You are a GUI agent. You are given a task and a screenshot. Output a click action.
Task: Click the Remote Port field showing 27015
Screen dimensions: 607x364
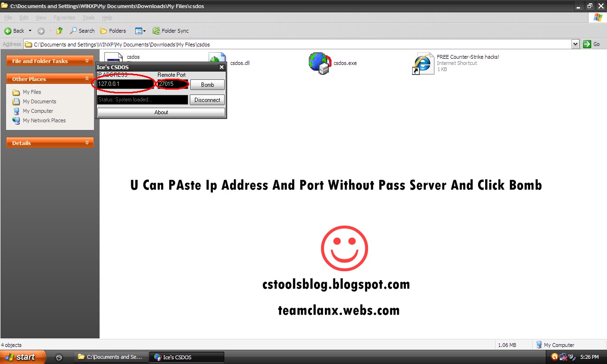click(x=173, y=84)
